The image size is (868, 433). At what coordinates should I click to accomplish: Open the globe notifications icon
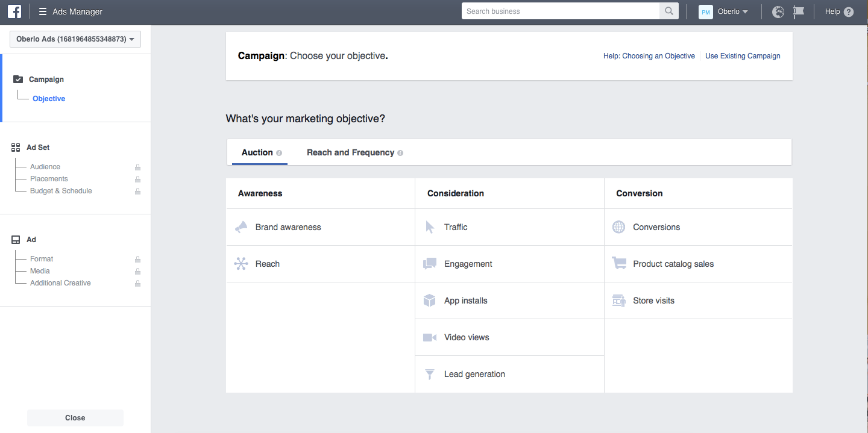(778, 11)
